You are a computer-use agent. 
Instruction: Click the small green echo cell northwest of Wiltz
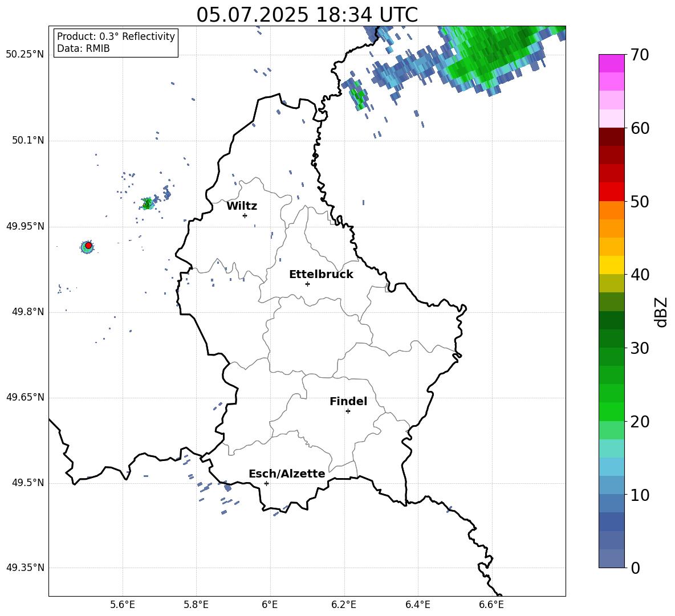[x=148, y=203]
